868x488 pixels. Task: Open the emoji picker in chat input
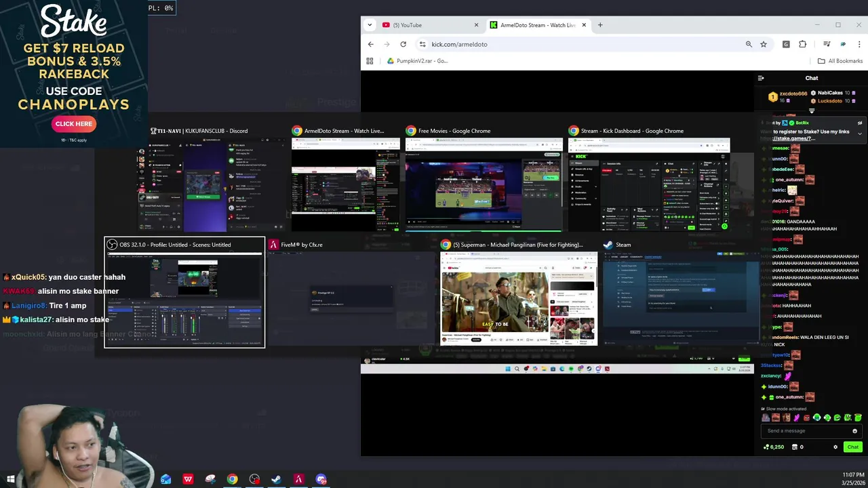854,431
